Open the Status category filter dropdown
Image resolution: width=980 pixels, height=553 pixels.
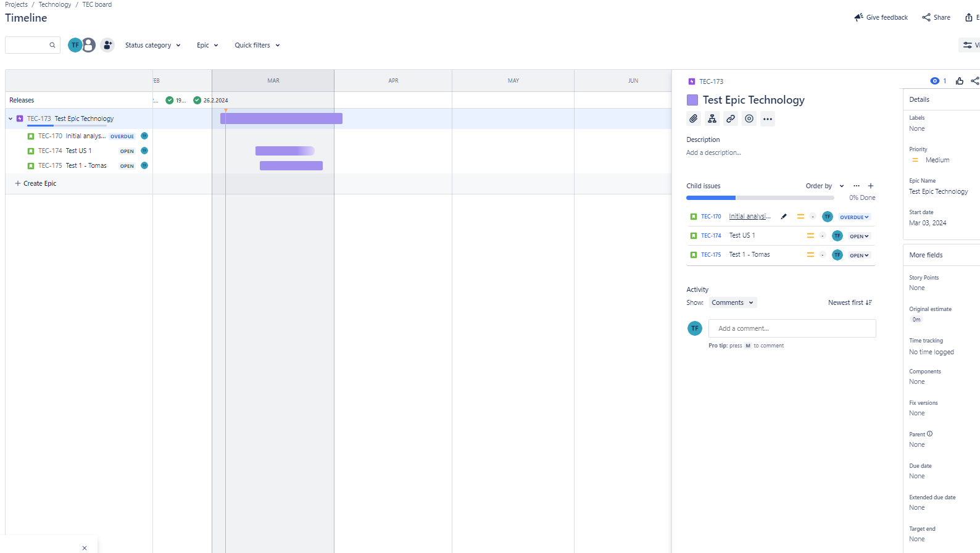153,45
